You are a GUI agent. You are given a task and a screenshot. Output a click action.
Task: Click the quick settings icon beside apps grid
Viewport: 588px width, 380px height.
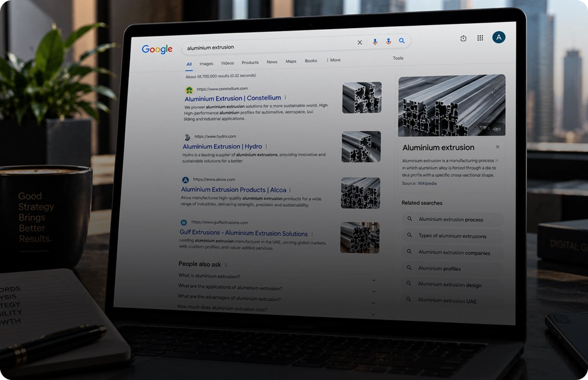[463, 38]
